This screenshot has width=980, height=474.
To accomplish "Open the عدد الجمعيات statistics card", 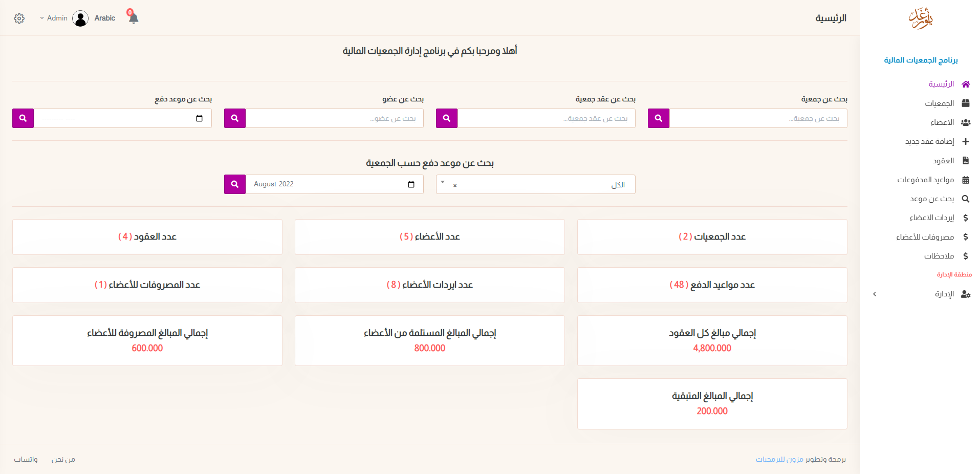I will (x=712, y=236).
